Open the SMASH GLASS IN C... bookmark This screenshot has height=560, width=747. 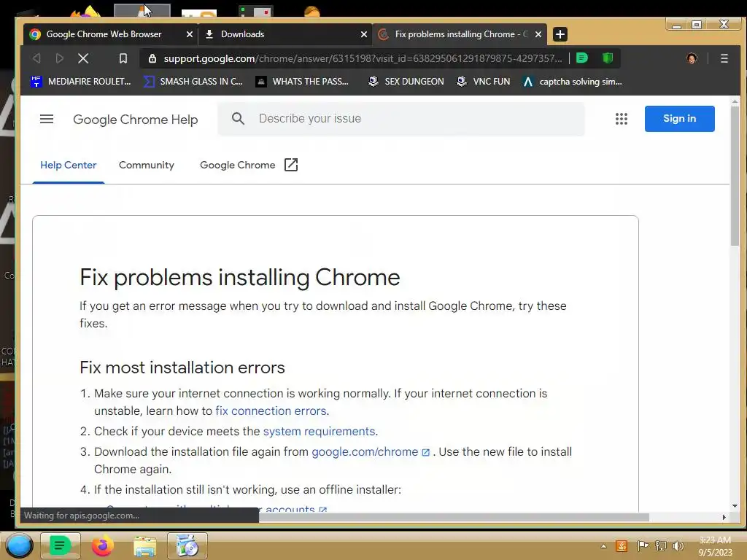click(193, 82)
